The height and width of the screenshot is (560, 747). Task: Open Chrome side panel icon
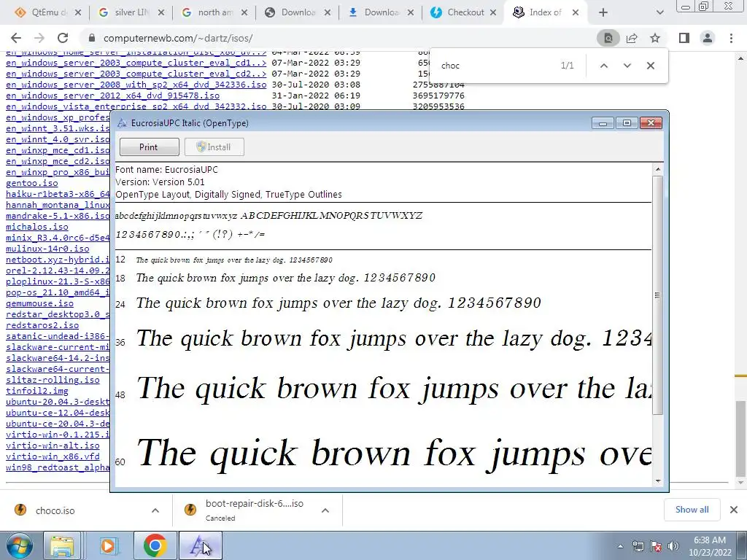pyautogui.click(x=684, y=38)
